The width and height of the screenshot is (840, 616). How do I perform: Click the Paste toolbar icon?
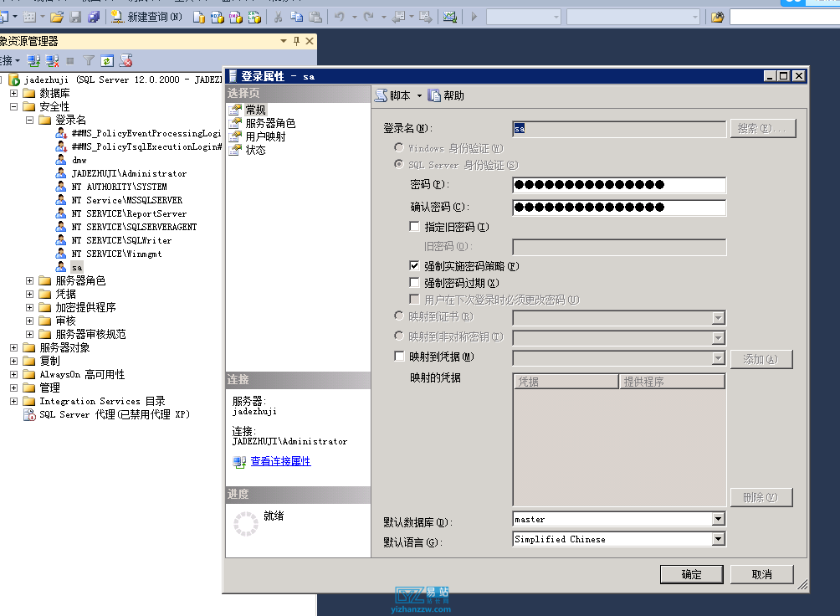pyautogui.click(x=317, y=17)
